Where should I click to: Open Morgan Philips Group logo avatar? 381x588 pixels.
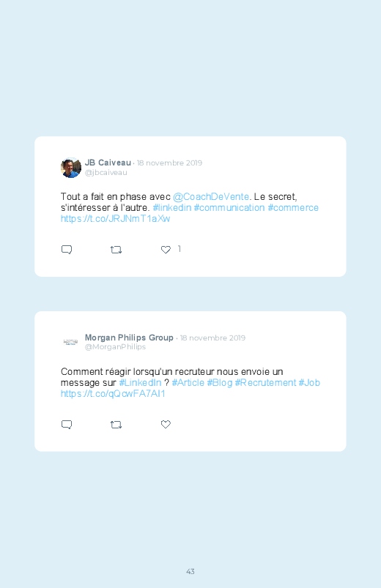(70, 342)
